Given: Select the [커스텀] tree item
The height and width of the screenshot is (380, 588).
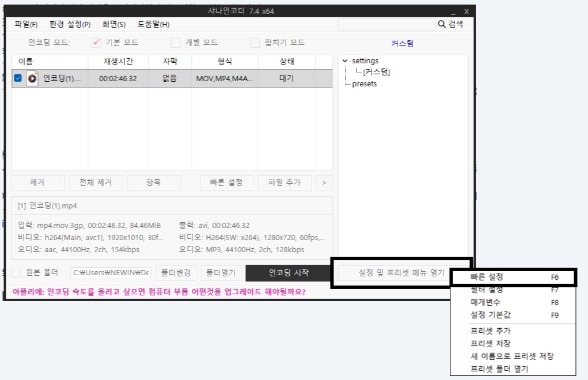Looking at the screenshot, I should 377,72.
